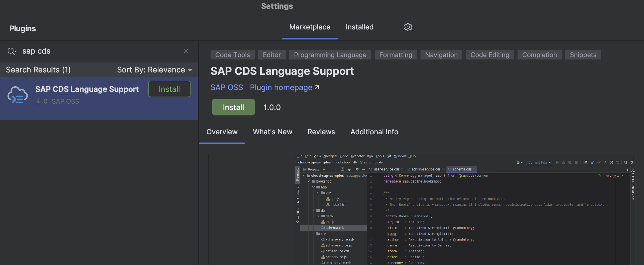Select the SAP CDS Language Support result row

point(99,99)
